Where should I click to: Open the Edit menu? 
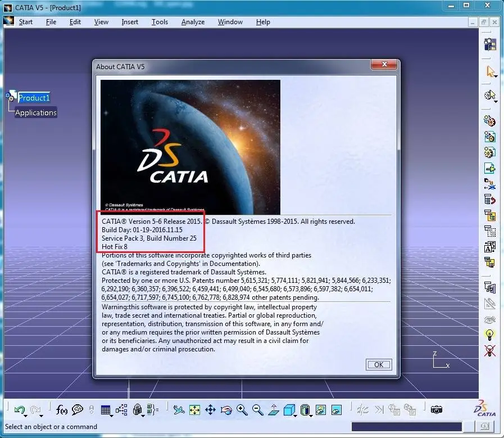click(x=75, y=22)
